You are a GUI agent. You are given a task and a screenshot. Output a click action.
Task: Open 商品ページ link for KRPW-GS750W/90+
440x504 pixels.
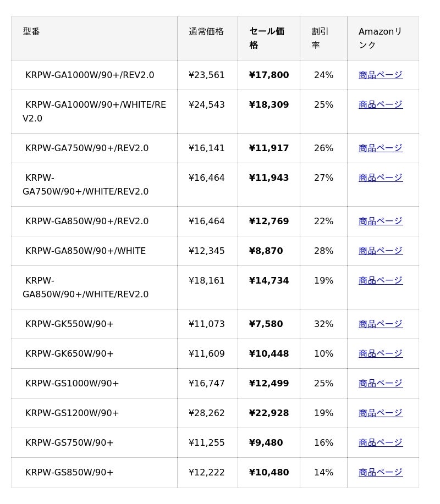pos(381,442)
